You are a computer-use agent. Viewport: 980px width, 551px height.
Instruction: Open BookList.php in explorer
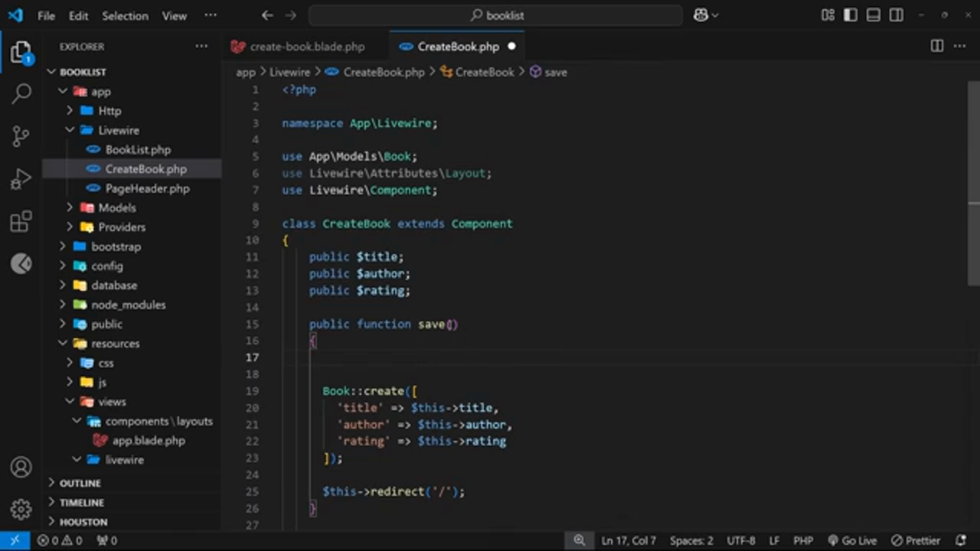pos(138,150)
